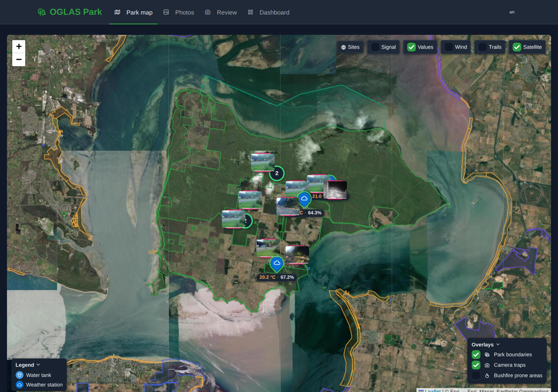Screen dimensions: 558x392
Task: Open the Review tab
Action: (221, 12)
